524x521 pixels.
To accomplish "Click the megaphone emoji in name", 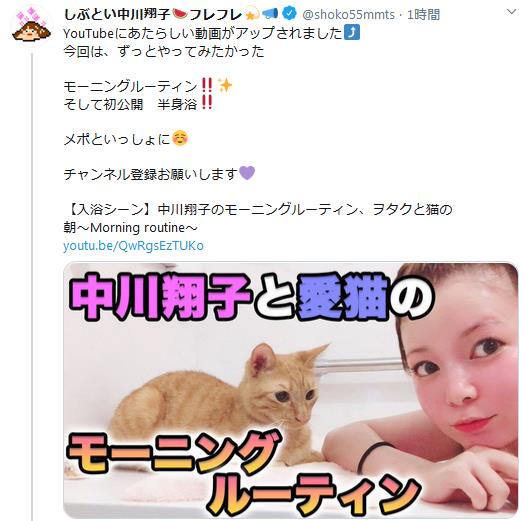I will click(x=269, y=14).
